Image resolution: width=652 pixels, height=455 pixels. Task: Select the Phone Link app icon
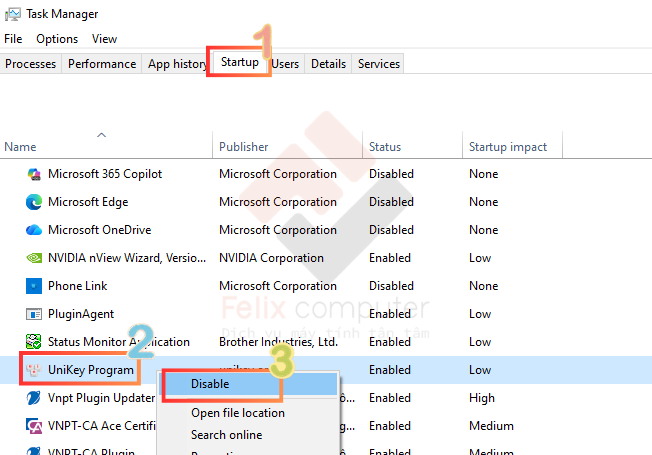point(34,286)
